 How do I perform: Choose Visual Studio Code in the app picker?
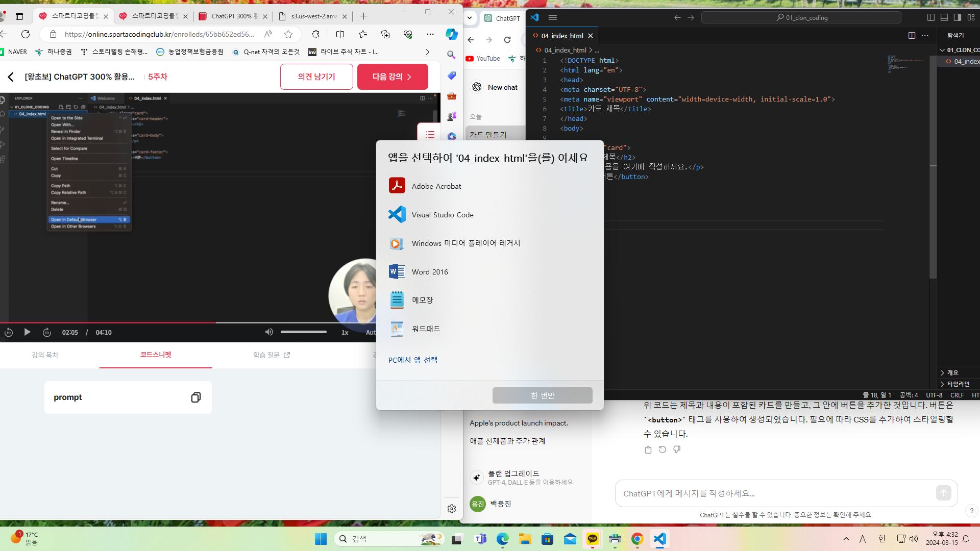coord(489,215)
